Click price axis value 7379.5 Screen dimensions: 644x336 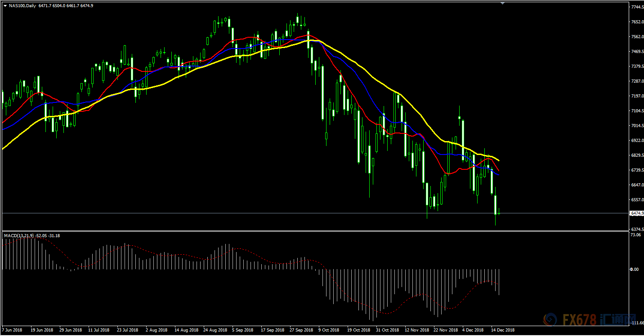(637, 66)
